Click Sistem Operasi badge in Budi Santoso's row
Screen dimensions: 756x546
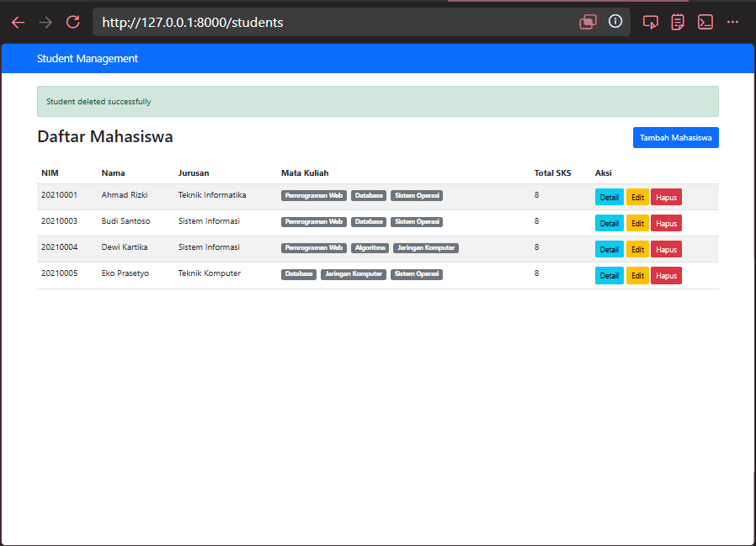click(417, 221)
